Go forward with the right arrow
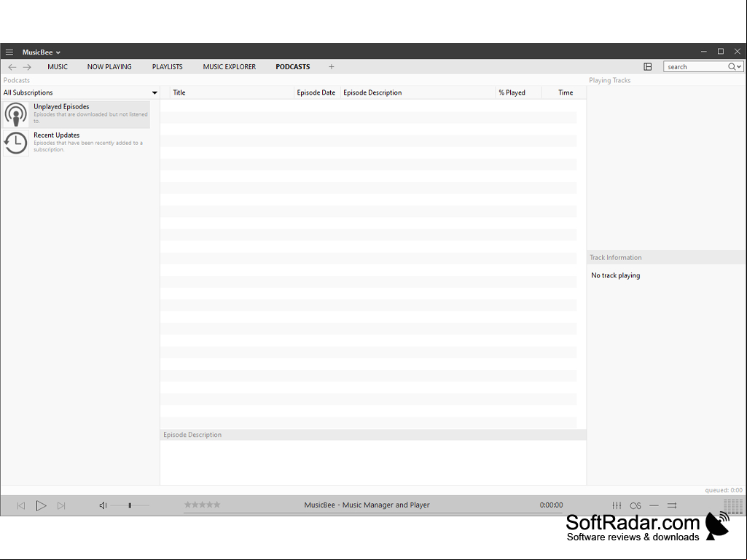This screenshot has width=747, height=560. [x=27, y=67]
